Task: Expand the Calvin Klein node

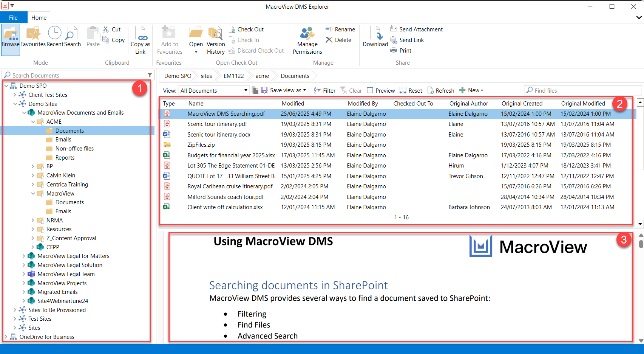Action: (33, 175)
